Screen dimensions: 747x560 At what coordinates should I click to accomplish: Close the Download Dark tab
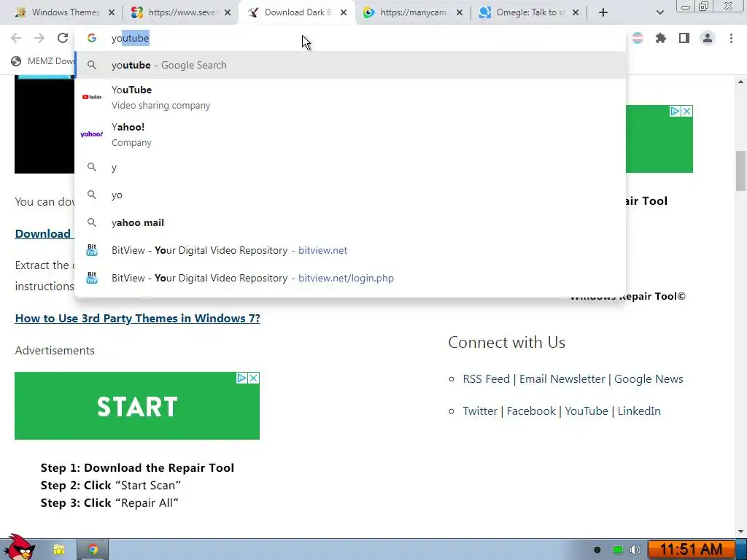(344, 12)
